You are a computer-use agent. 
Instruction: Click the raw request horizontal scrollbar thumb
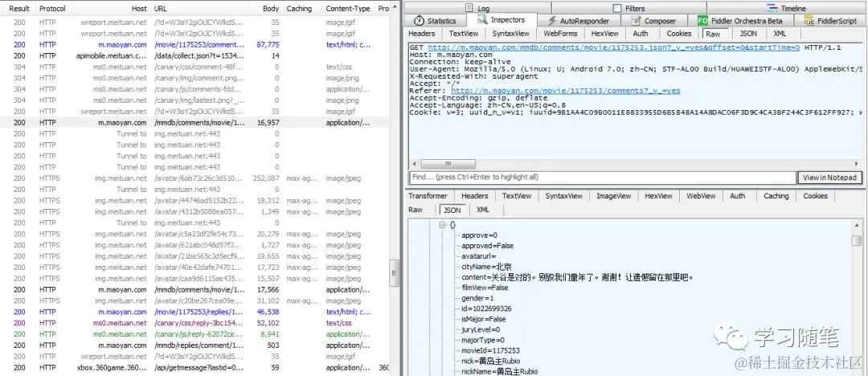coord(447,164)
